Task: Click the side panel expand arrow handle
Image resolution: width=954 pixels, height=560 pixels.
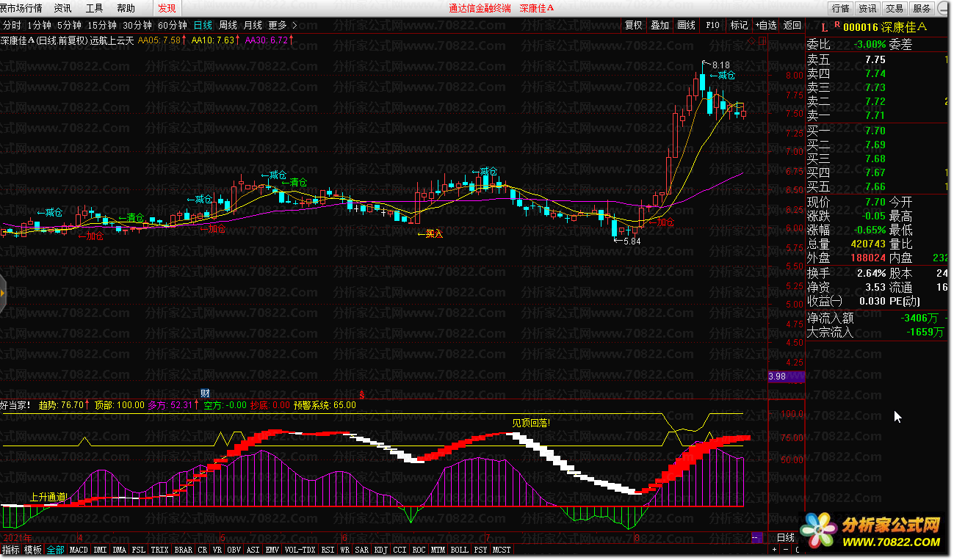Action: 3,293
